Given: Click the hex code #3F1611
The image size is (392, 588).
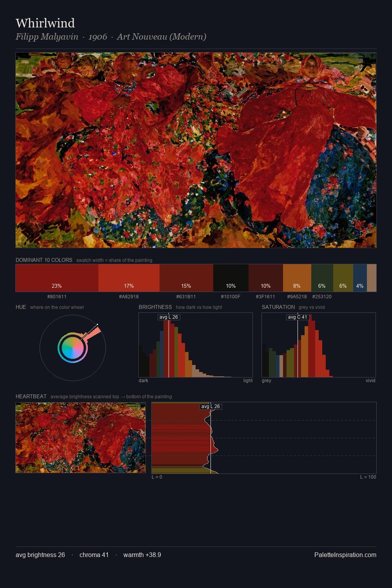Looking at the screenshot, I should (266, 297).
